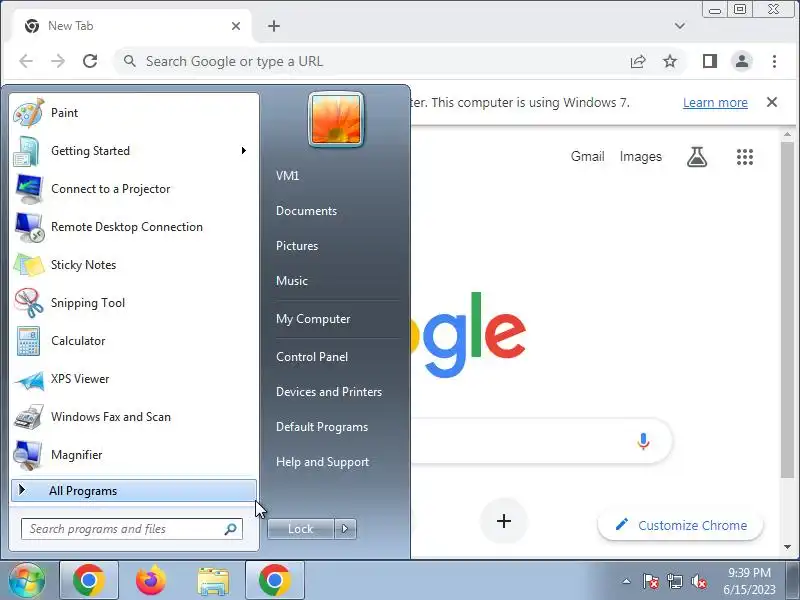Switch to active Chrome taskbar window

pos(274,580)
